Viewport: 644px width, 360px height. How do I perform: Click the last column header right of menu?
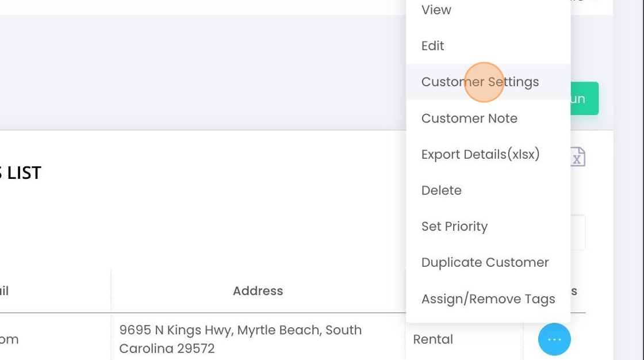coord(574,291)
